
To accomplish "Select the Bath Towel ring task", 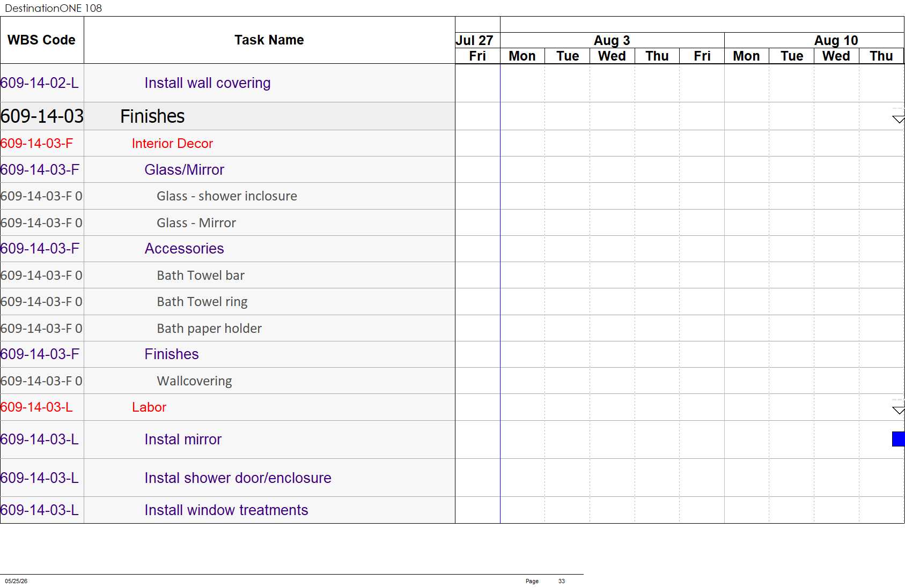I will 202,302.
